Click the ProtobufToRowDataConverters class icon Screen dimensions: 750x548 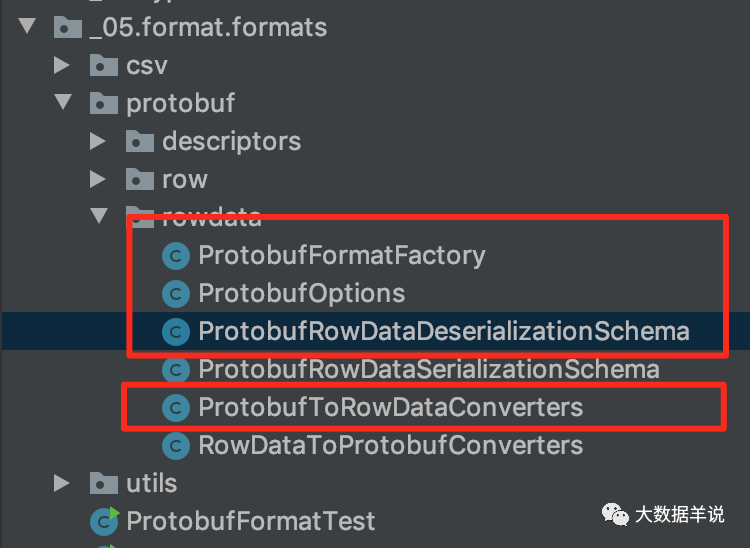point(176,407)
